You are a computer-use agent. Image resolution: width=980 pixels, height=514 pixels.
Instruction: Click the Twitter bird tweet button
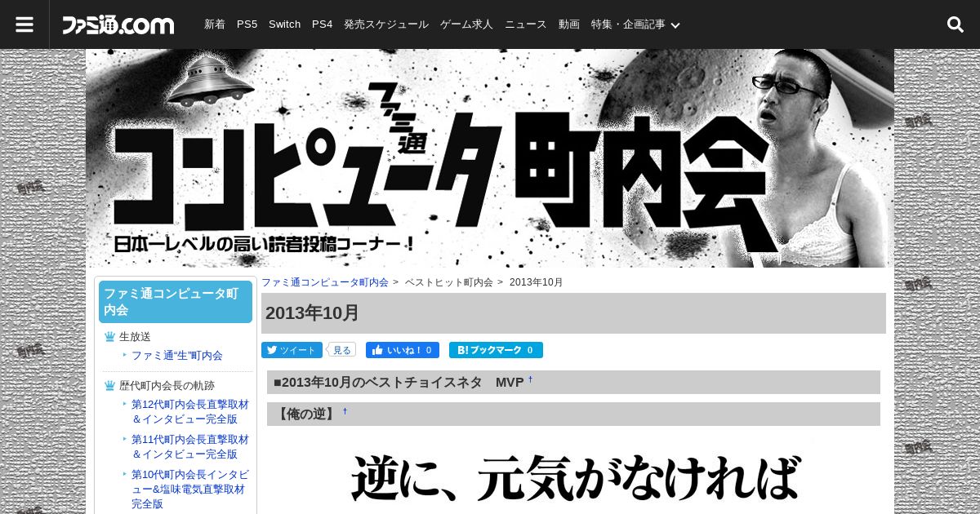point(292,350)
